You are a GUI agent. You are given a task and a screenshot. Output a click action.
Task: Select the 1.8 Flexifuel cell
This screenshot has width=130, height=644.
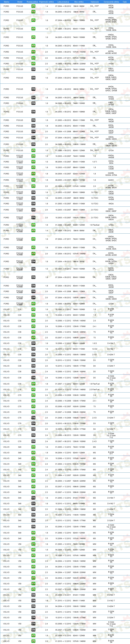[94, 225]
